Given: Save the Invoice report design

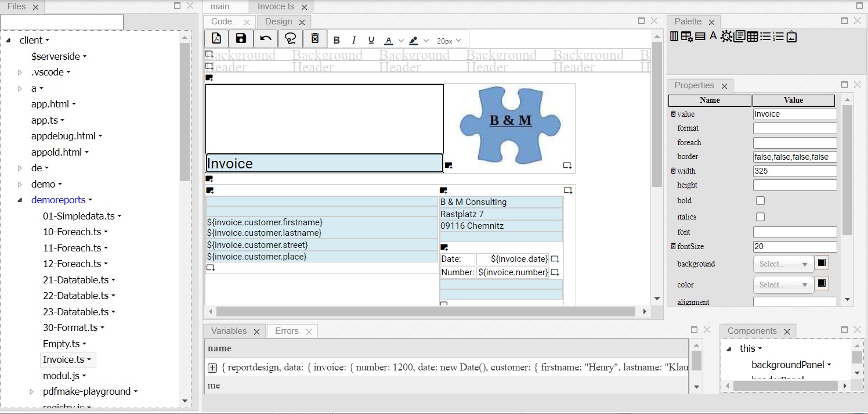Looking at the screenshot, I should pos(241,38).
